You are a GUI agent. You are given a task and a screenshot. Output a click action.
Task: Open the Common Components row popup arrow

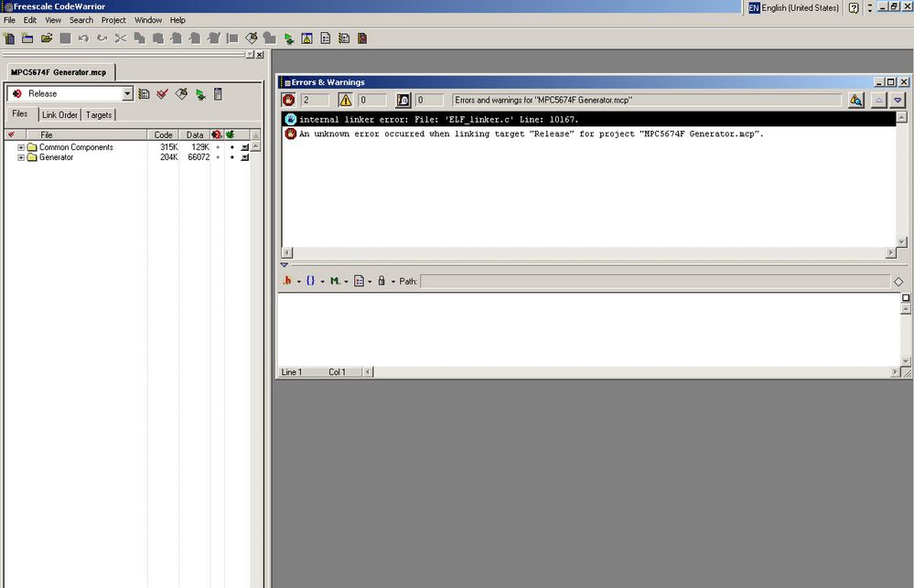click(245, 147)
